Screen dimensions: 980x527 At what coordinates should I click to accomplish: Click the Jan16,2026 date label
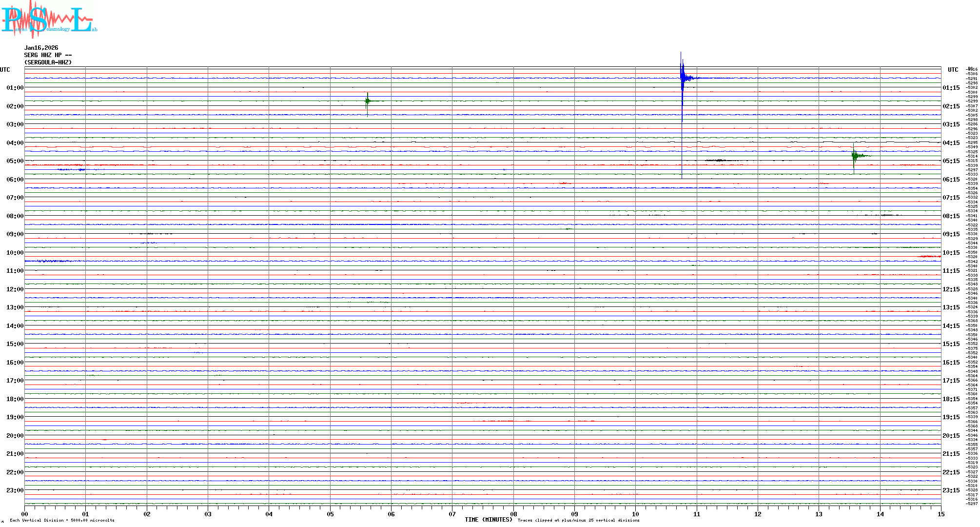[41, 48]
